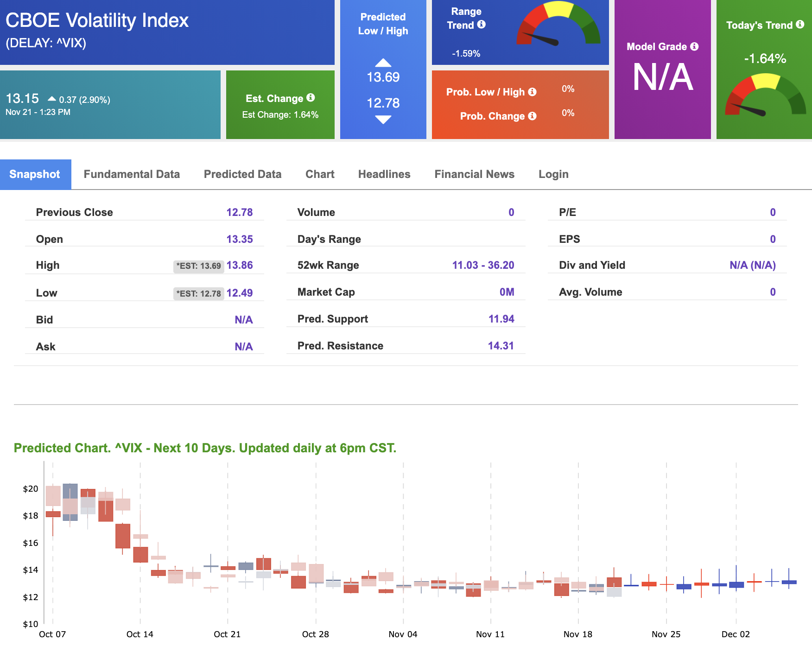Open the Chart tab
812x646 pixels.
point(320,174)
